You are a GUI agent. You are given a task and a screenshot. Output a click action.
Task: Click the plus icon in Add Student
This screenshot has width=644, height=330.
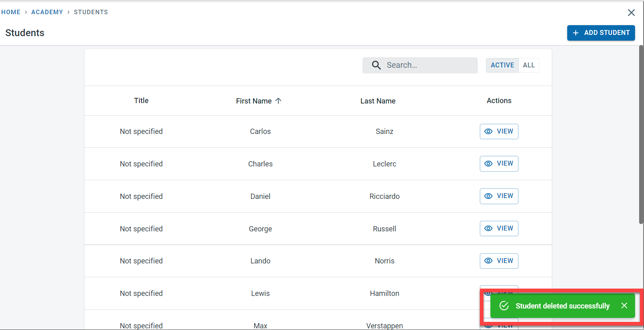[x=575, y=33]
